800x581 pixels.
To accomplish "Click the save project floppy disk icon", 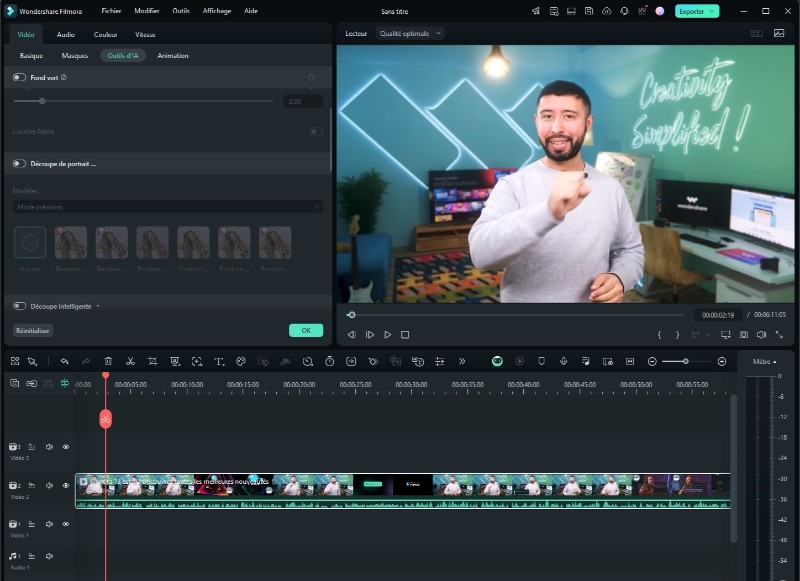I will 589,11.
